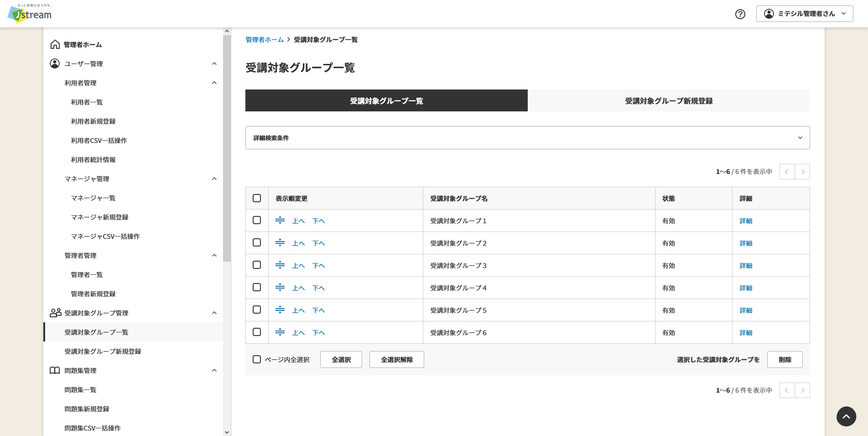Collapse the ユーザー管理 sidebar section
The width and height of the screenshot is (868, 436).
click(x=214, y=63)
